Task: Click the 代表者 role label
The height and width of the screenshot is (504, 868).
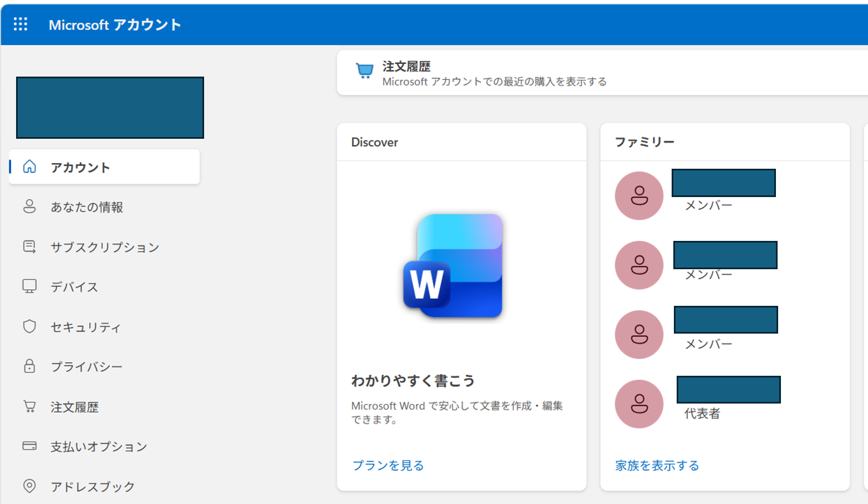Action: (x=702, y=414)
